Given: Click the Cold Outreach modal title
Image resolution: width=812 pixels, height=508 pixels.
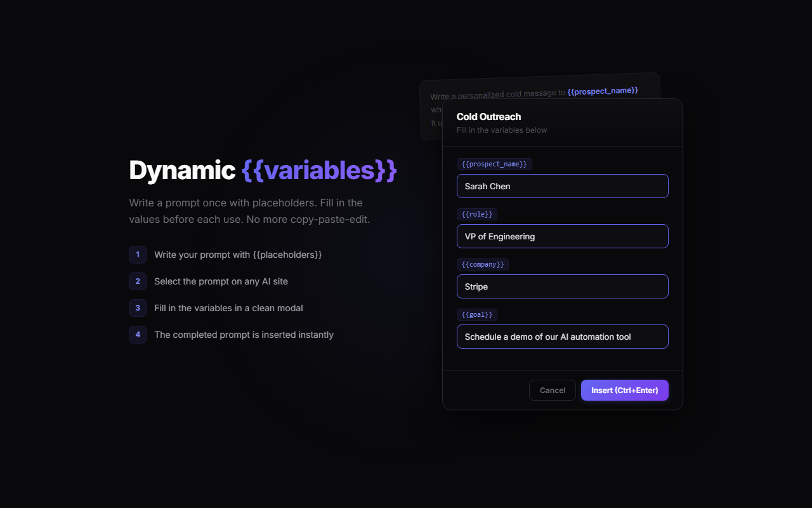Looking at the screenshot, I should pos(489,117).
